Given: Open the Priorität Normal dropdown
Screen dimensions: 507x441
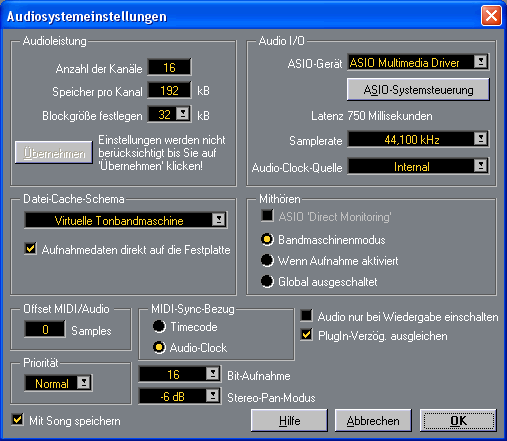Looking at the screenshot, I should [58, 383].
